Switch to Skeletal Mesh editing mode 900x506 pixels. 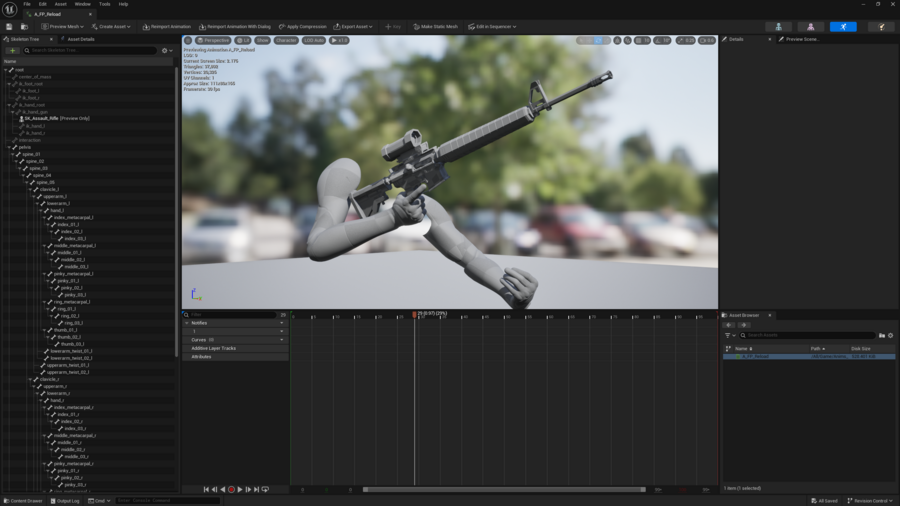point(810,27)
